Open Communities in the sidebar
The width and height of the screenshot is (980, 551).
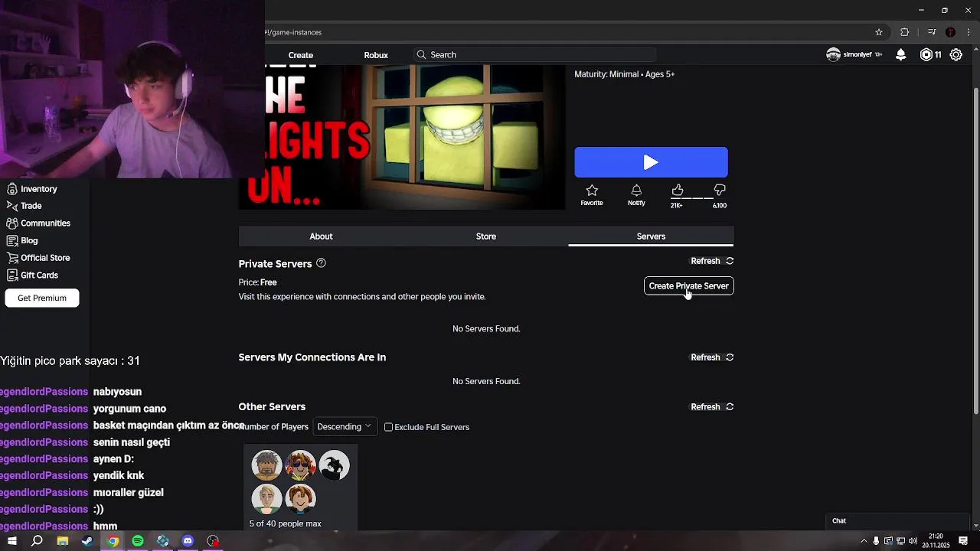tap(38, 223)
